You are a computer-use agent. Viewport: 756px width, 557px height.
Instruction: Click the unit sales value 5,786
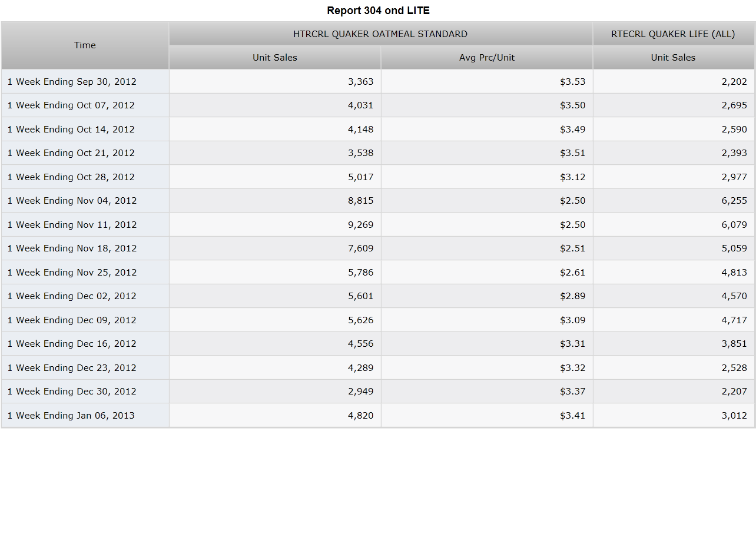(x=361, y=273)
